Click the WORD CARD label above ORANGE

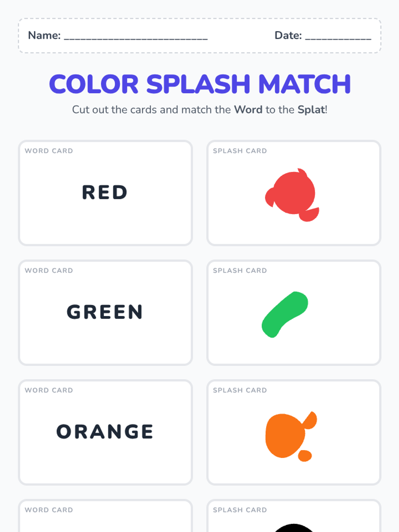tap(49, 390)
